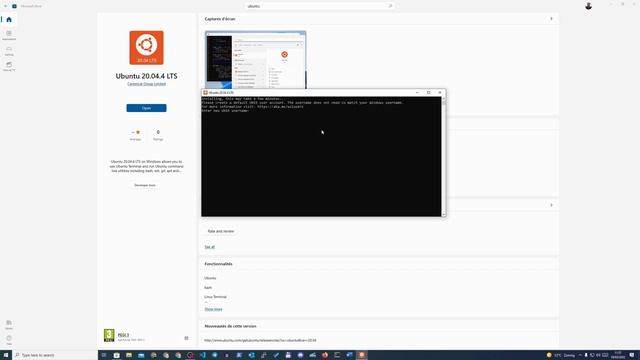Click the 'Ubuntu 20.04.4 LTS' app title
Image resolution: width=640 pixels, height=360 pixels.
147,76
